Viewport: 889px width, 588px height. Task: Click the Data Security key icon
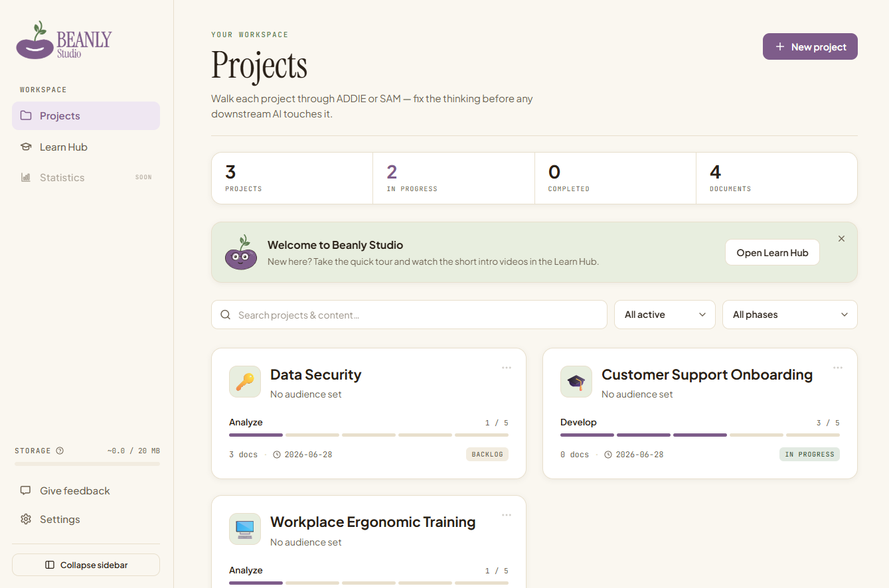245,382
